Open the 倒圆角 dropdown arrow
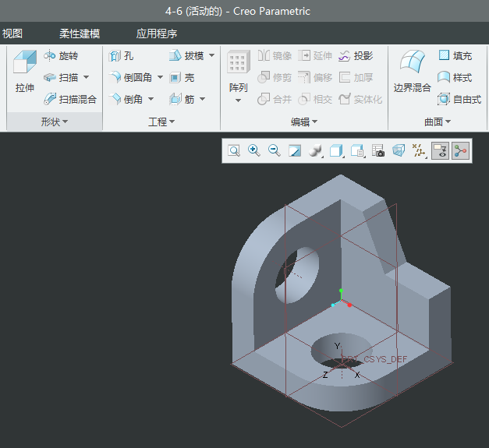The image size is (489, 448). pyautogui.click(x=160, y=77)
